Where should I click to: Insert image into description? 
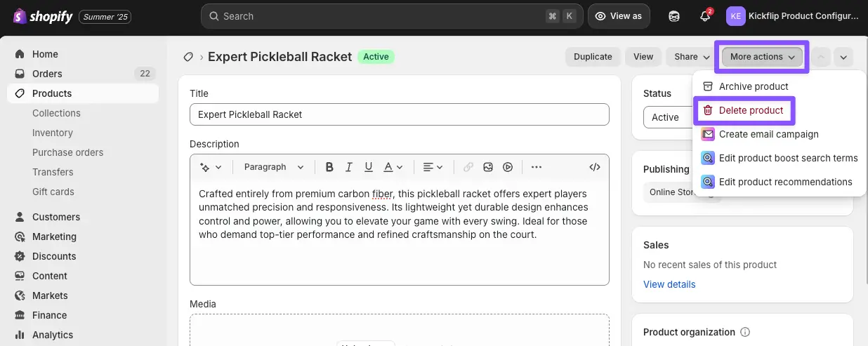[488, 167]
